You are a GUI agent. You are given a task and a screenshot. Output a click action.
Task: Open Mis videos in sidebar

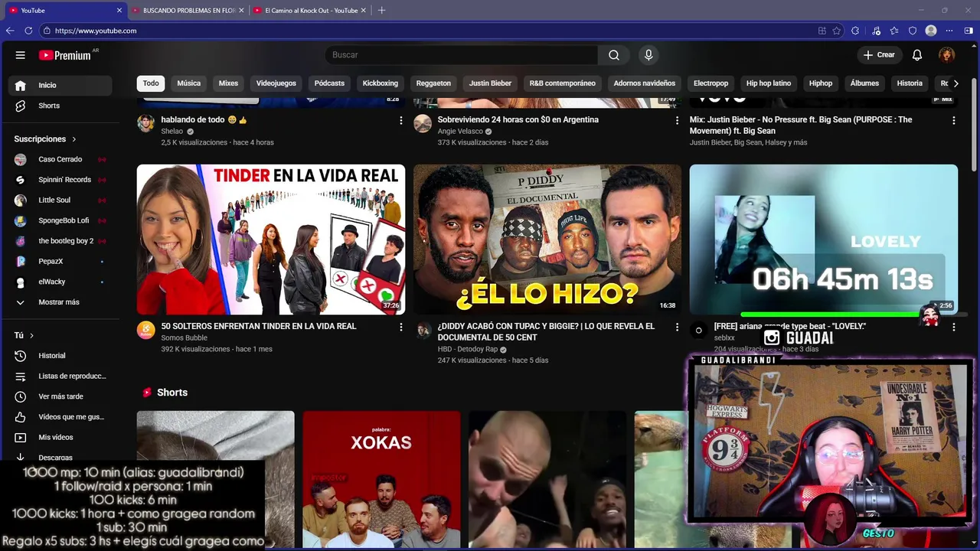click(60, 438)
